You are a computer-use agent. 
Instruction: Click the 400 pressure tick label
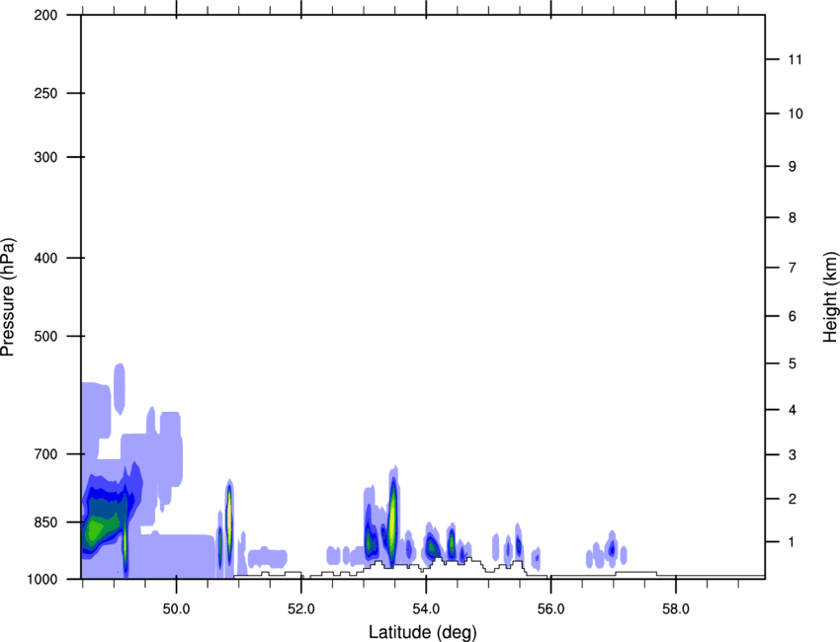[45, 258]
